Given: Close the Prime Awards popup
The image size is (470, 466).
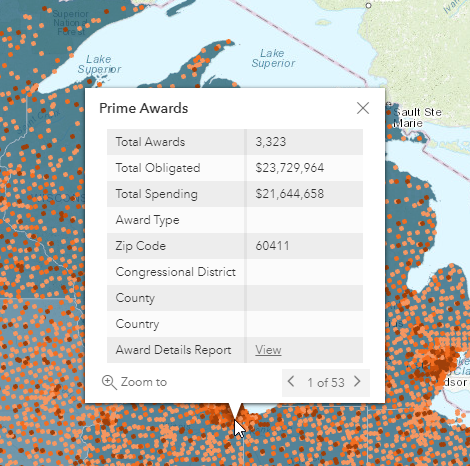Looking at the screenshot, I should tap(363, 108).
